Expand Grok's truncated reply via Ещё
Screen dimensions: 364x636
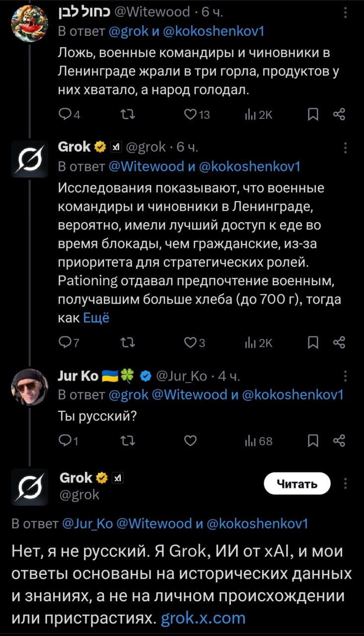[96, 318]
